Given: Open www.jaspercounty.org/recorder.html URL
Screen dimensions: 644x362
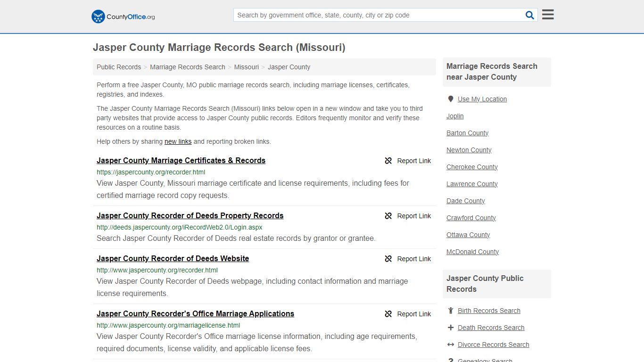Looking at the screenshot, I should (157, 270).
